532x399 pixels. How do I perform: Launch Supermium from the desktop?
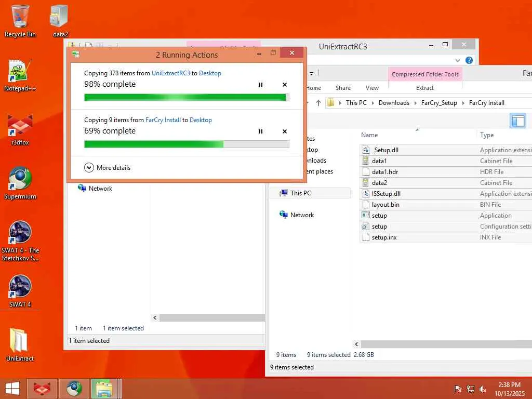[20, 183]
